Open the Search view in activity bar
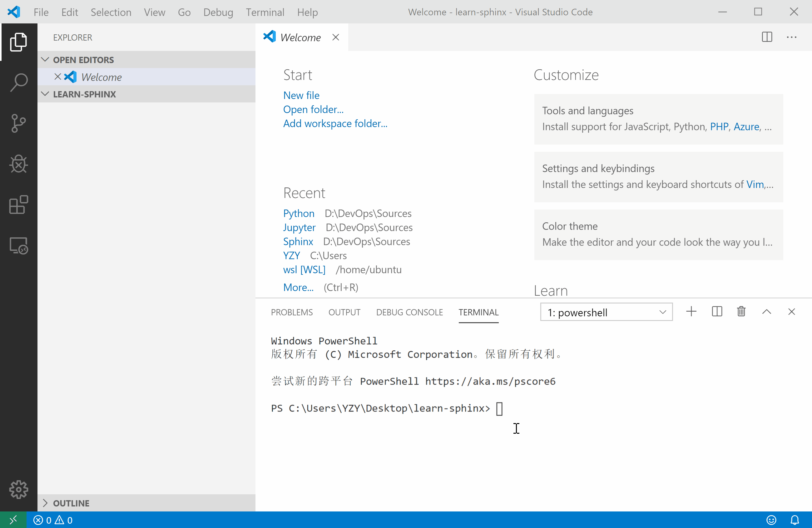 (18, 82)
